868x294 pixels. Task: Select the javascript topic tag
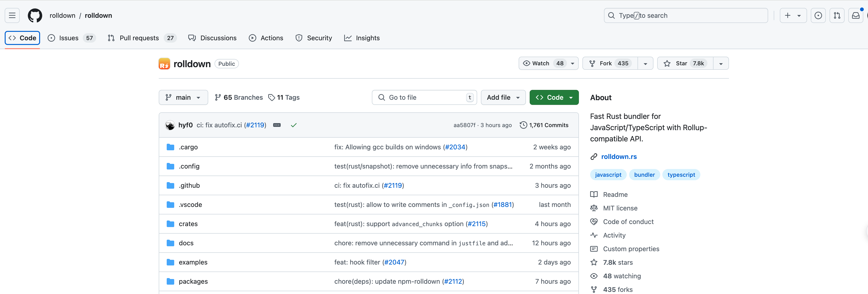click(608, 175)
